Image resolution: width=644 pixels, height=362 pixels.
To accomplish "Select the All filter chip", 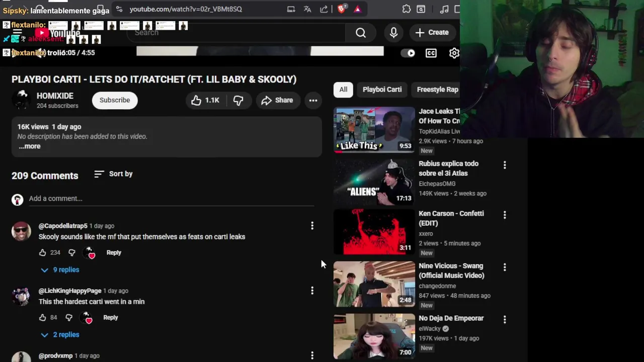I will coord(343,89).
